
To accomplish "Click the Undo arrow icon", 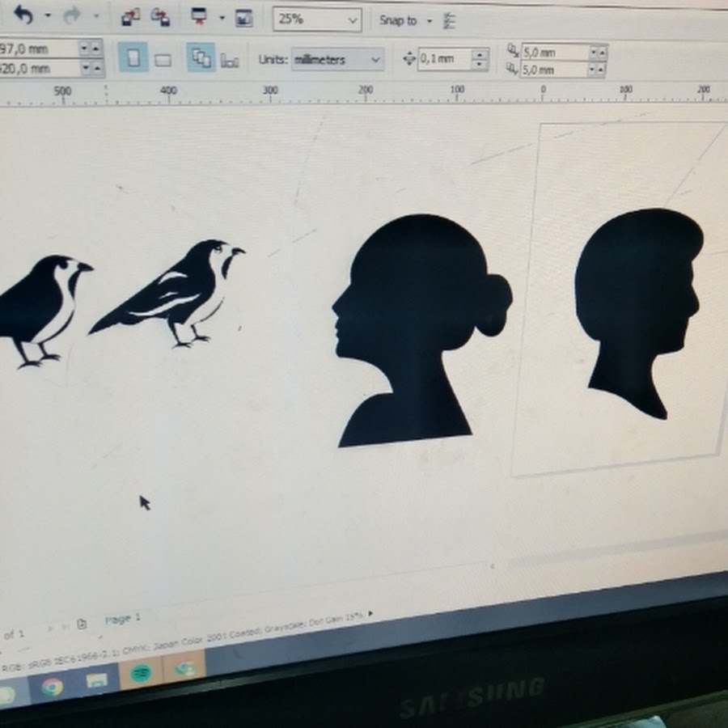I will coord(23,15).
